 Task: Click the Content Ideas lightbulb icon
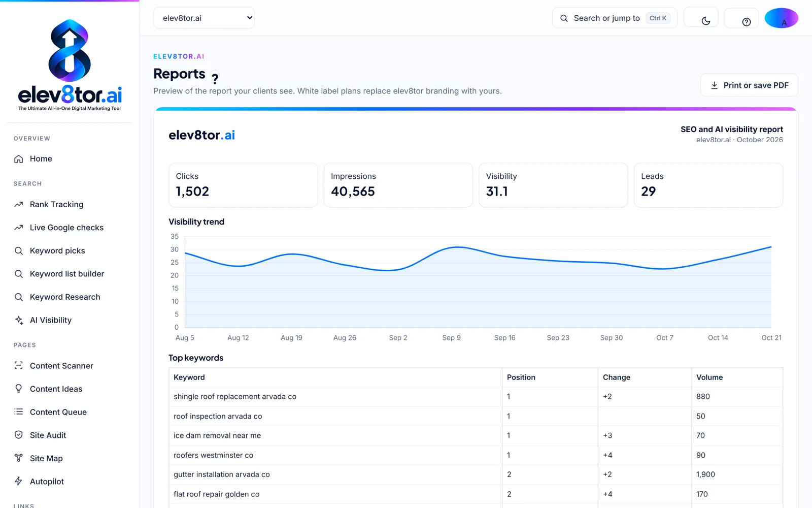click(19, 389)
